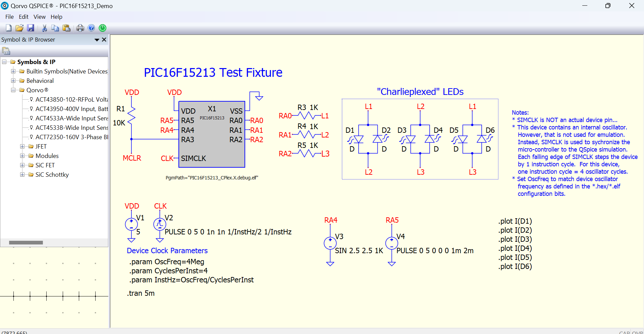Click the Notes comment block
Screen dimensions: 644x334
click(575, 153)
